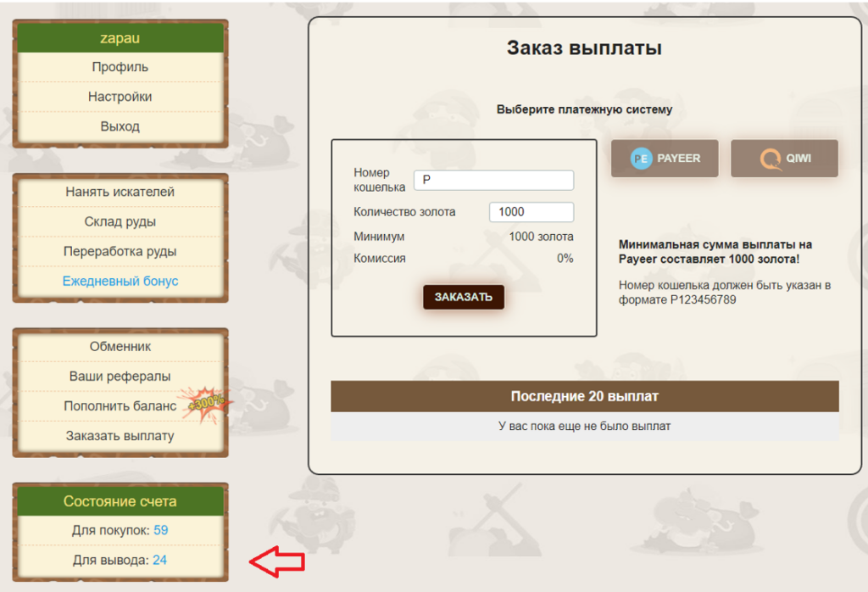Click the Состояние счета header
The image size is (868, 592).
(120, 501)
